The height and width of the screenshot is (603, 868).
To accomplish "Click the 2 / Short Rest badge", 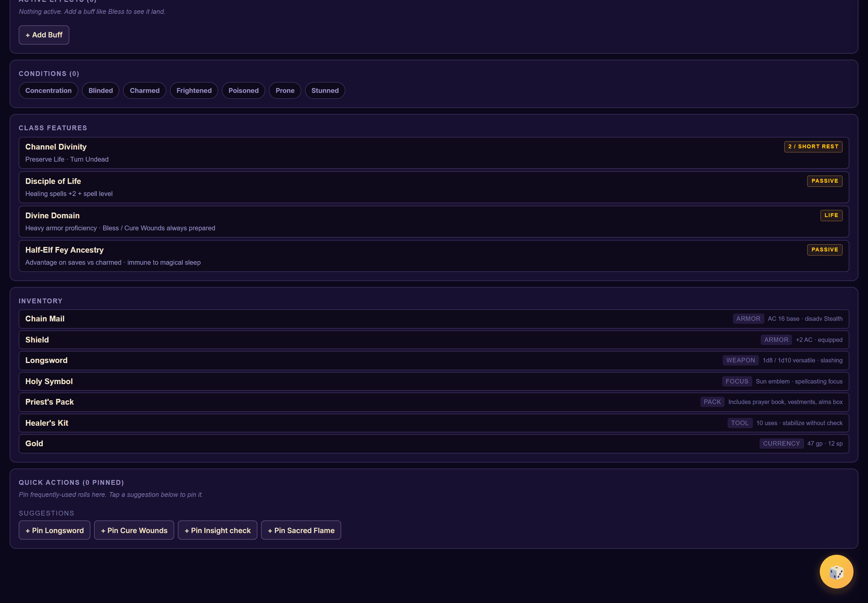I will click(x=813, y=147).
